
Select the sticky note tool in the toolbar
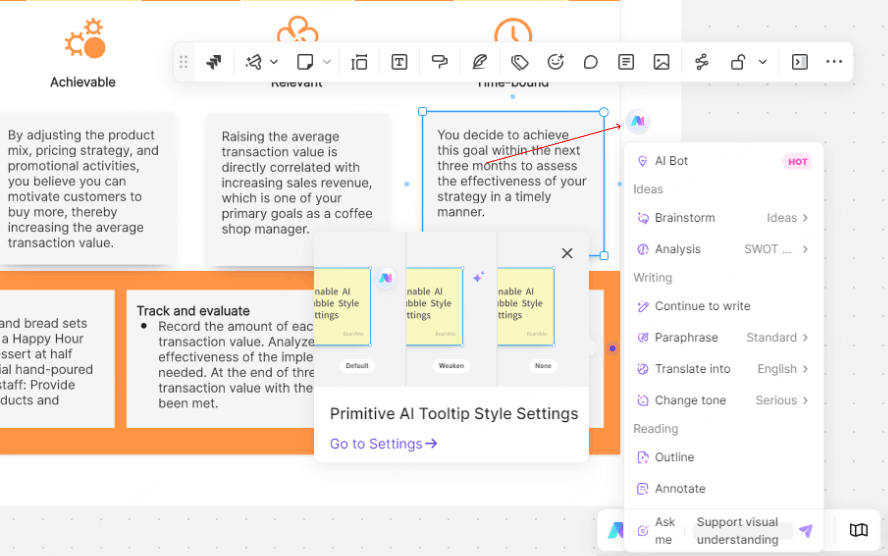pos(305,62)
